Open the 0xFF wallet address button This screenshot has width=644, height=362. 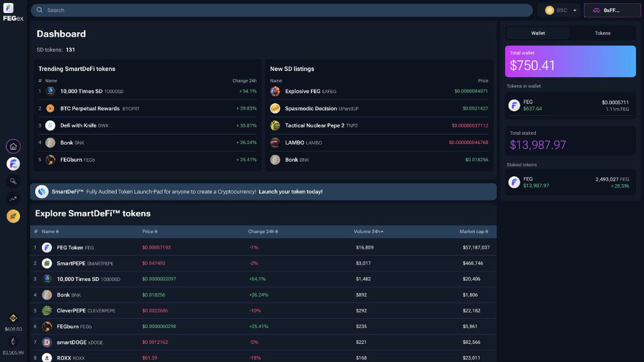(612, 10)
